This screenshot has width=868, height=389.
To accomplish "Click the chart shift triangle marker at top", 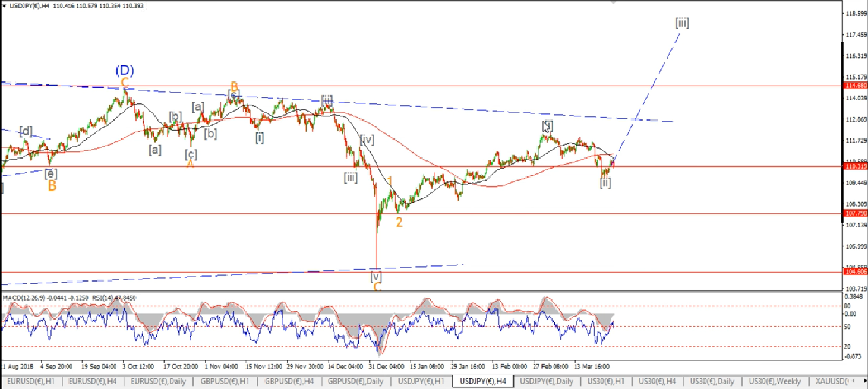I will click(613, 2).
